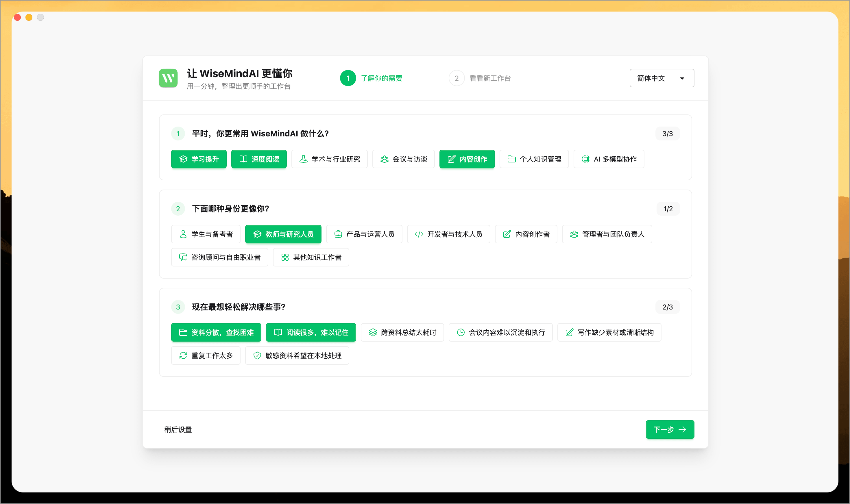The height and width of the screenshot is (504, 850).
Task: Click the flask icon on 学术与行业研究
Action: click(x=303, y=159)
